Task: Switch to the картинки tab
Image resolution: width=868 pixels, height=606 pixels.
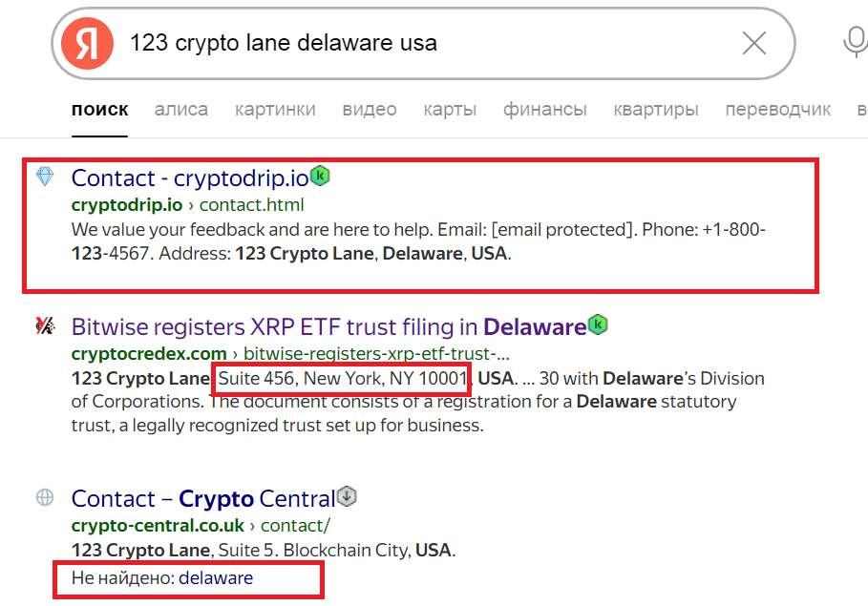Action: point(275,110)
